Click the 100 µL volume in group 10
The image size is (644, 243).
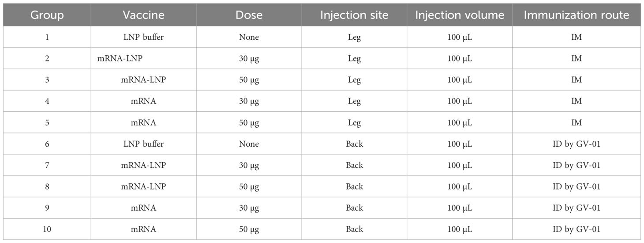460,229
